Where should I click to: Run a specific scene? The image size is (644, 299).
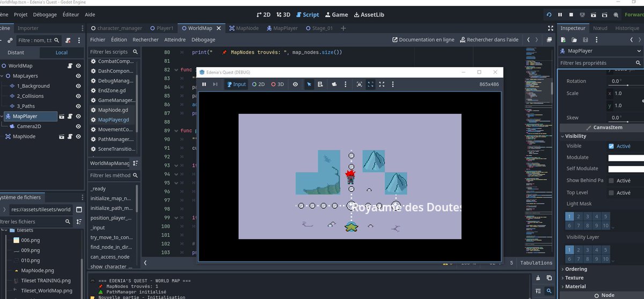click(604, 14)
